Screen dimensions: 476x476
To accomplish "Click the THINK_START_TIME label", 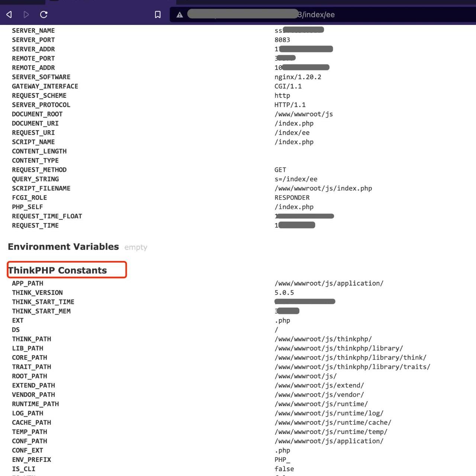I will 43,302.
